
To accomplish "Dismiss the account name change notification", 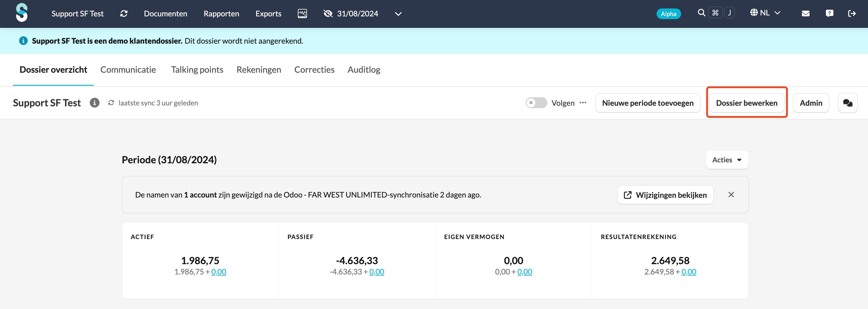I will click(731, 195).
